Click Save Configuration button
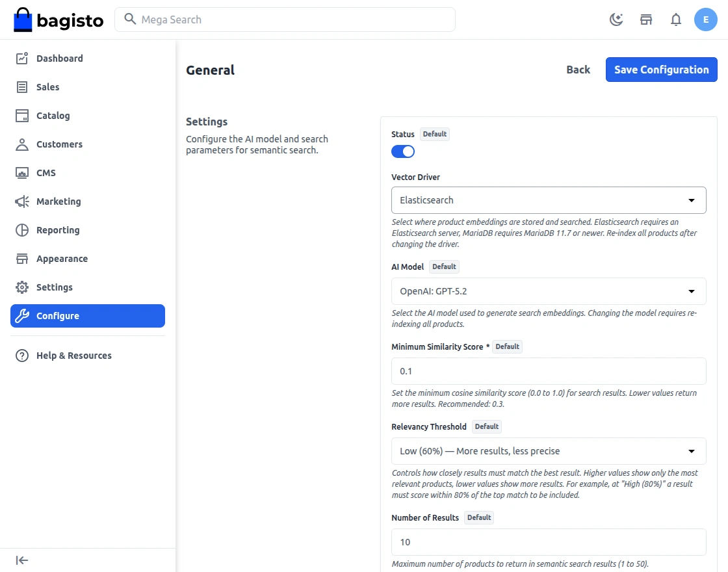This screenshot has width=728, height=572. (661, 70)
